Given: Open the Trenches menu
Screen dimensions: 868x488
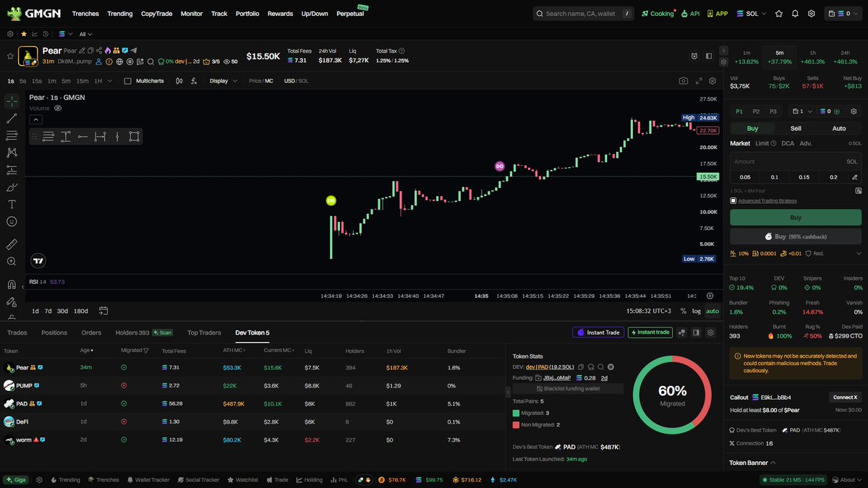Looking at the screenshot, I should 85,14.
